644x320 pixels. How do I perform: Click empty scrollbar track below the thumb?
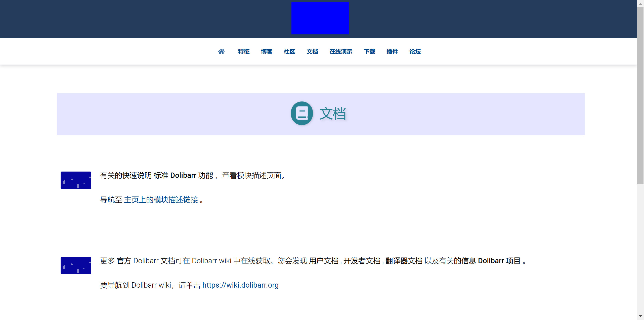pos(640,249)
